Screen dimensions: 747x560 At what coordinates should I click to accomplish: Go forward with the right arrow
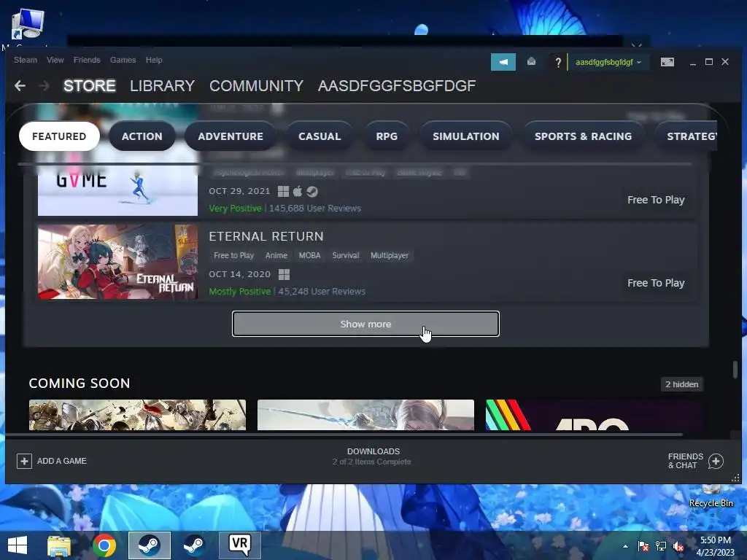[44, 86]
